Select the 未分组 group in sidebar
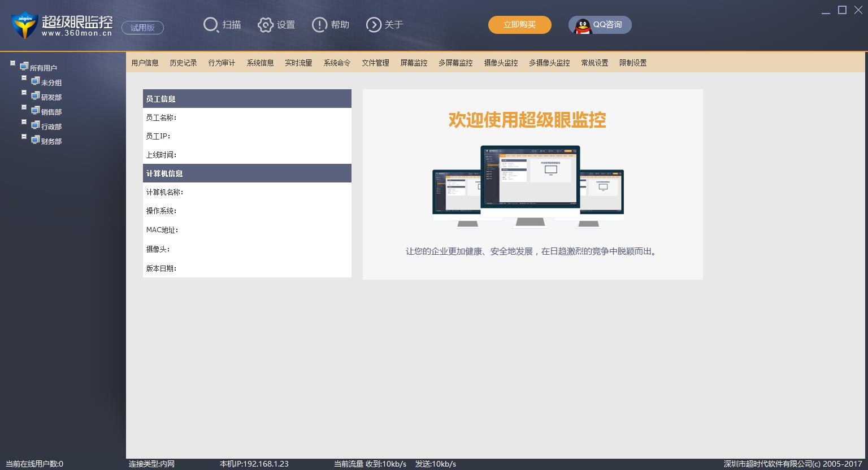 (x=51, y=82)
